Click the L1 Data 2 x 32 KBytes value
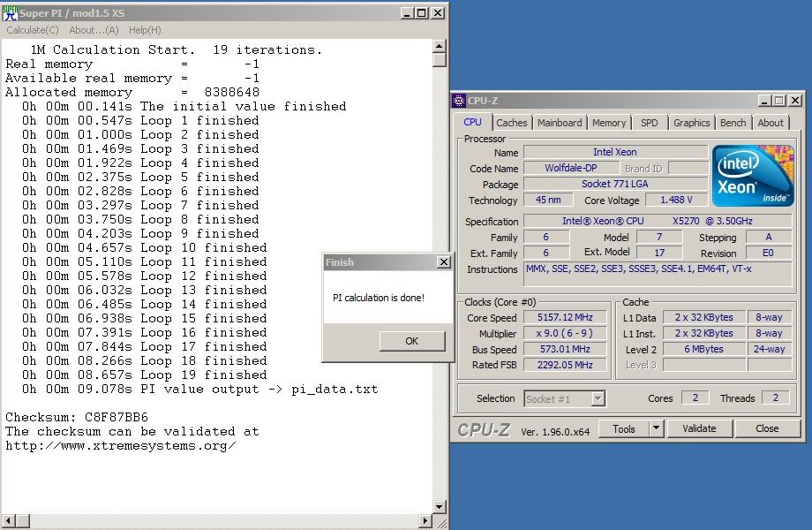 coord(703,317)
